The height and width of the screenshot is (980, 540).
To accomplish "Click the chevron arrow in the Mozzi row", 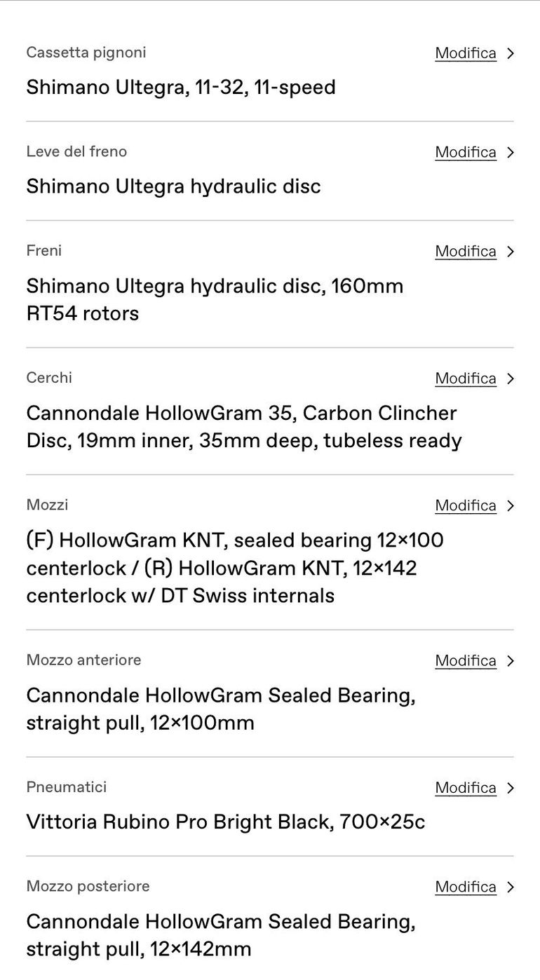I will (511, 505).
